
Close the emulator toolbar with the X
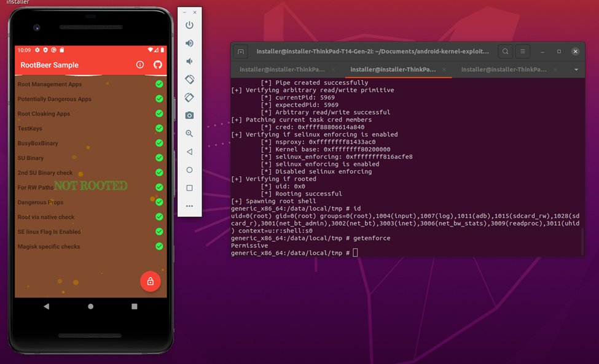(x=195, y=13)
